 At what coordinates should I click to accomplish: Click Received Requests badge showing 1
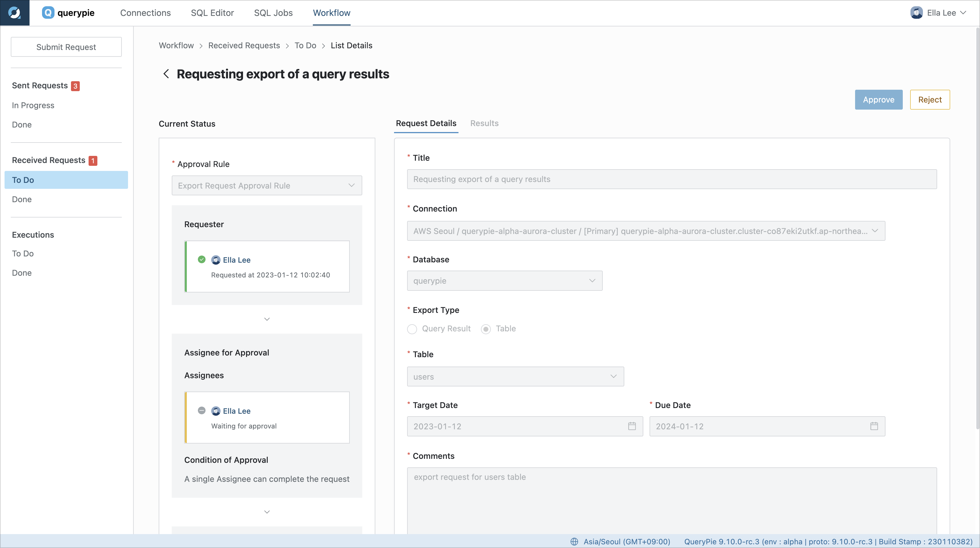(x=93, y=161)
